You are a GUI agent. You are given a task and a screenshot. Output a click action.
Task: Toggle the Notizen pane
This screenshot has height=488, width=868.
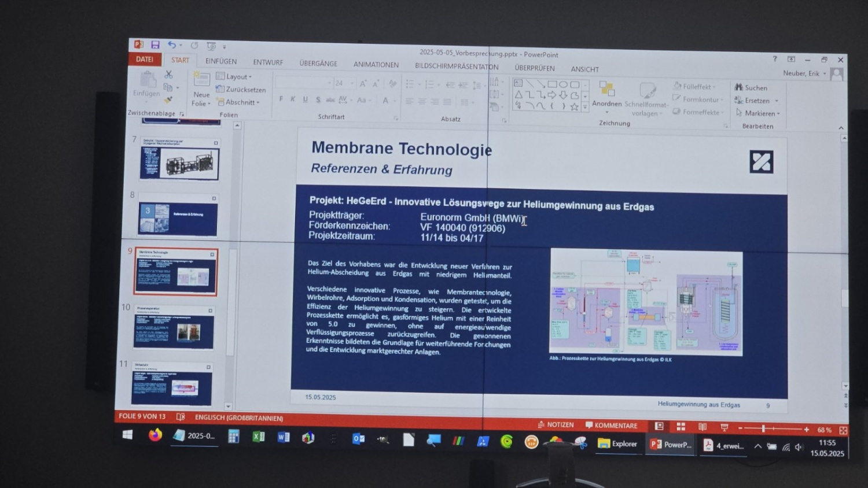click(x=556, y=424)
